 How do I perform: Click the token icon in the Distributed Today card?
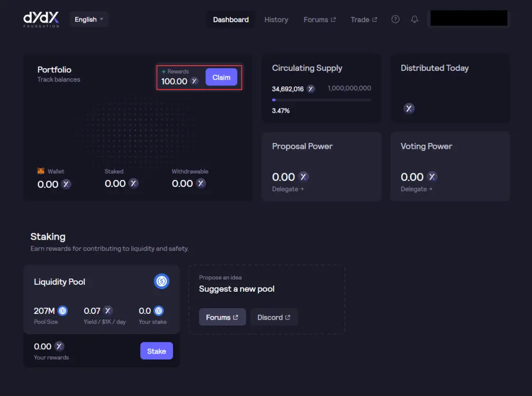tap(409, 109)
